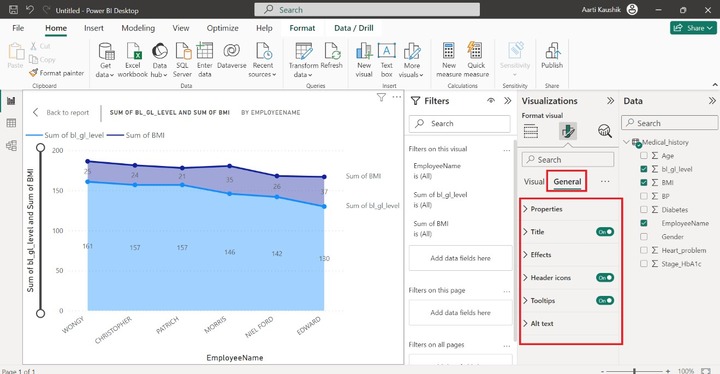Check the BP field
This screenshot has height=374, width=720.
click(x=644, y=196)
